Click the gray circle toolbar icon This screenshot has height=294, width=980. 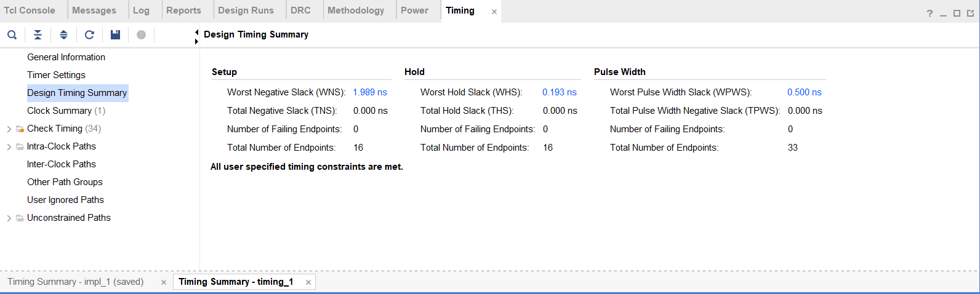(141, 34)
